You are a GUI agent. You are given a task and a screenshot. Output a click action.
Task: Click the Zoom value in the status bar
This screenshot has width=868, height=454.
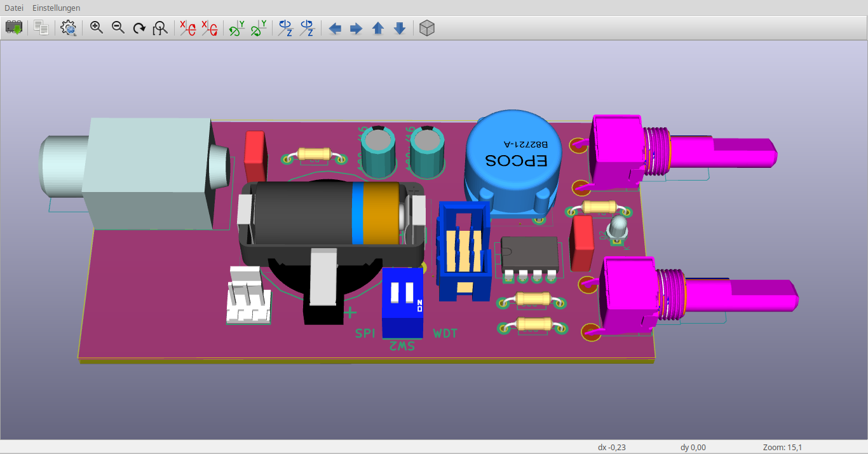782,447
